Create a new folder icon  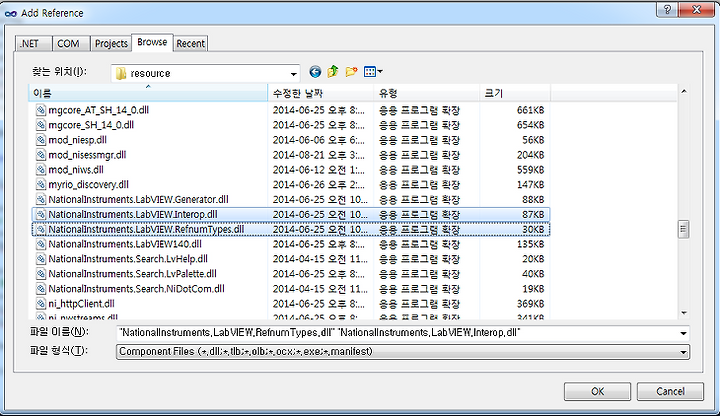coord(351,72)
